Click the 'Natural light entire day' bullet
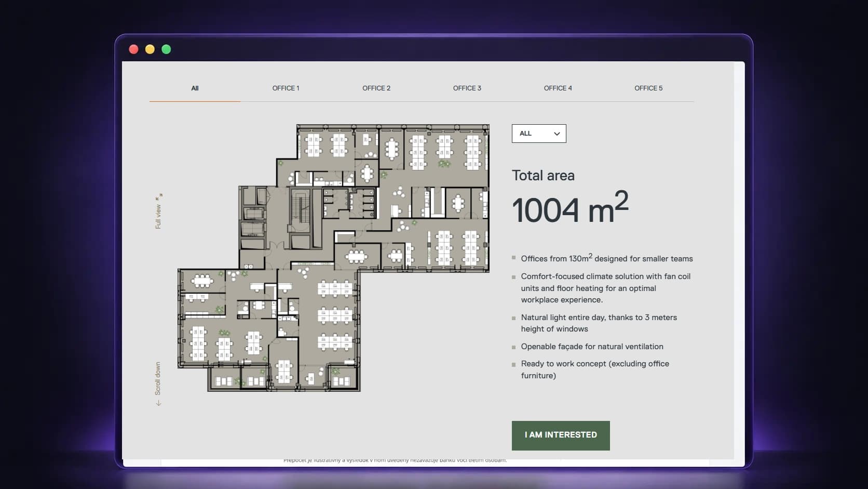The image size is (868, 489). (599, 323)
